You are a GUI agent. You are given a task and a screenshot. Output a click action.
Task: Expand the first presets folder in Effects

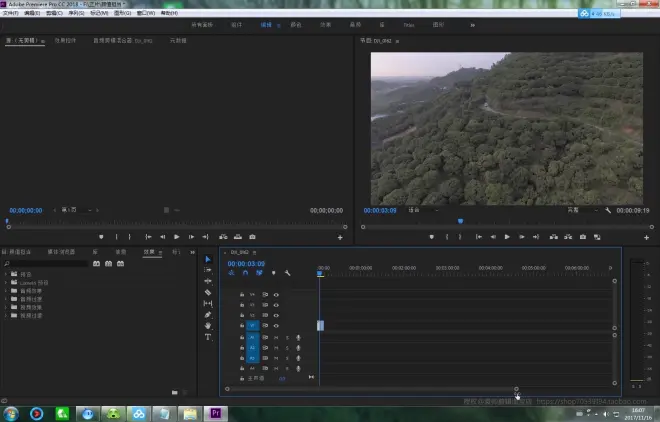pos(6,274)
